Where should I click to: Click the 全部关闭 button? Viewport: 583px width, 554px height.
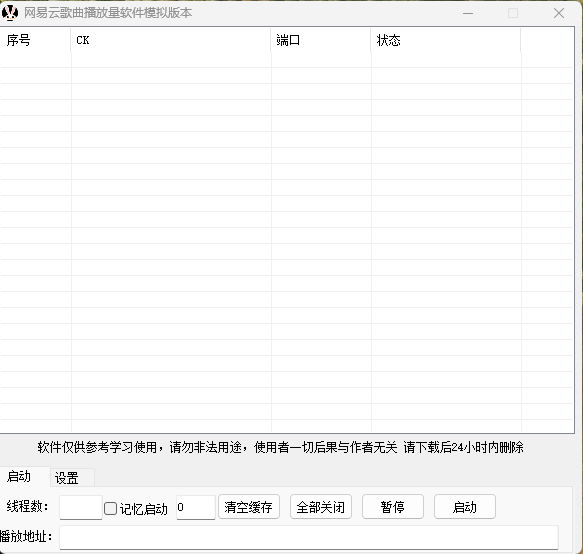(x=321, y=507)
